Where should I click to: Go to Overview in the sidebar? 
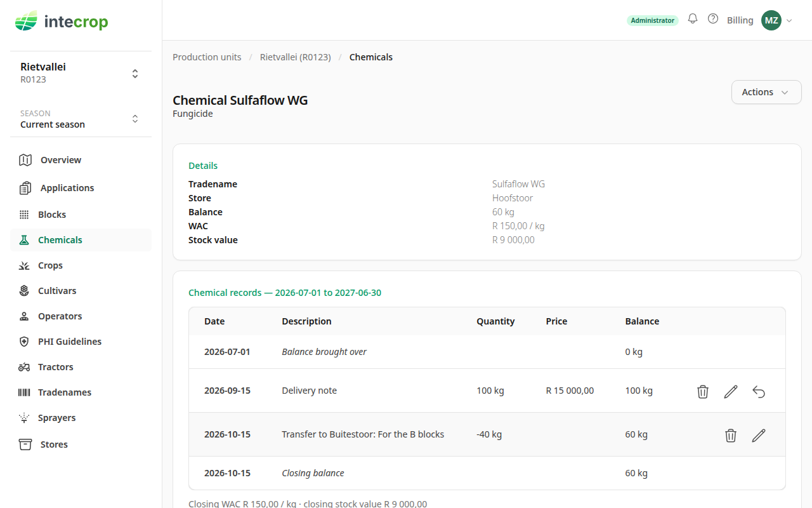[x=81, y=160]
